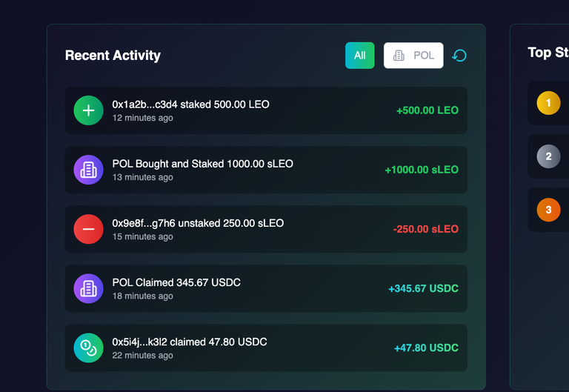Click the silver rank 2 badge
The width and height of the screenshot is (569, 392).
(548, 156)
